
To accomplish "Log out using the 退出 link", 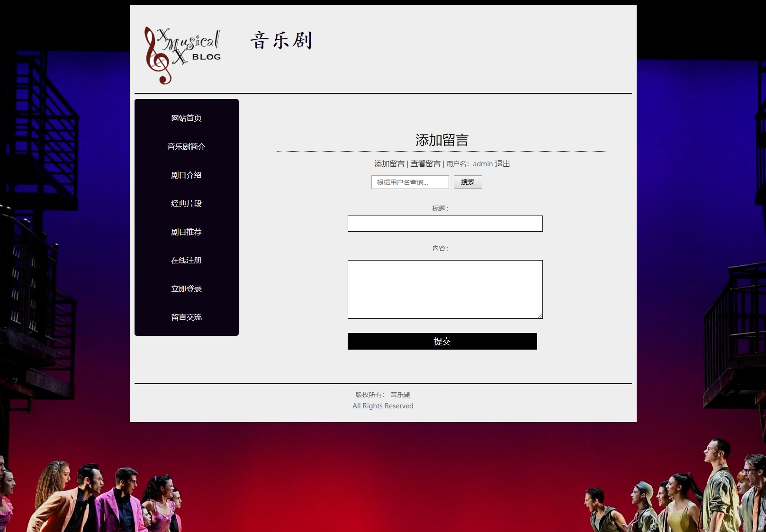I will [x=503, y=164].
